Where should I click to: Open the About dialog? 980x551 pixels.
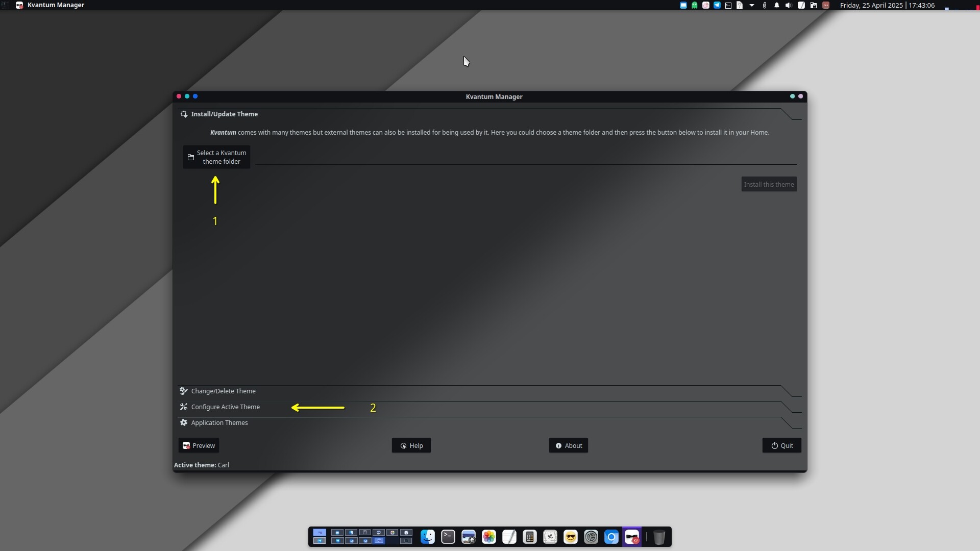click(569, 445)
